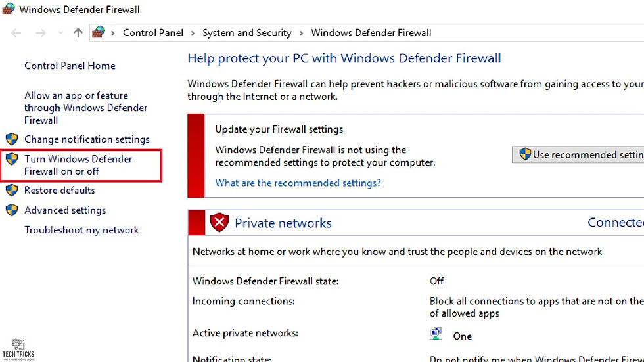Screen dimensions: 644x362
Task: Click Use recommended settings button
Action: (x=578, y=155)
